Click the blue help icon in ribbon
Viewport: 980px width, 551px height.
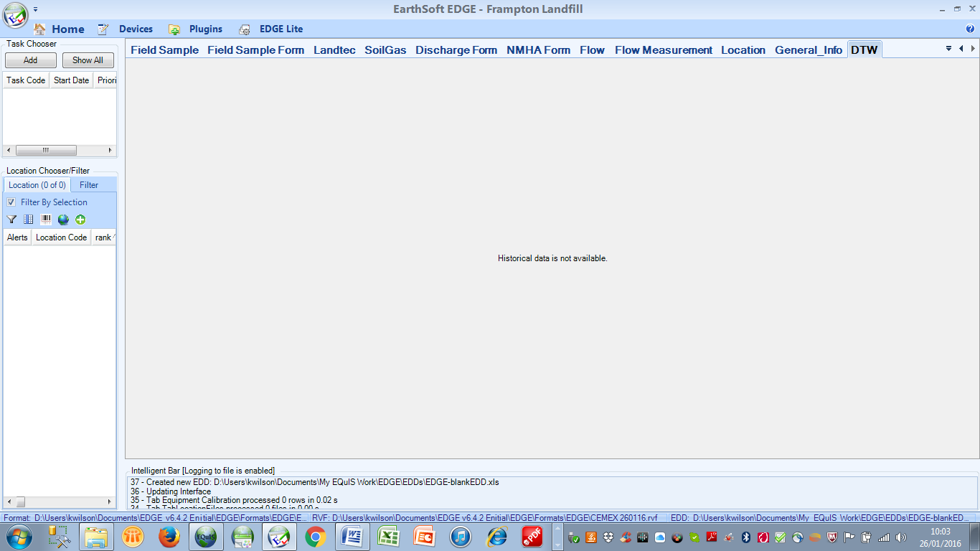(x=971, y=29)
